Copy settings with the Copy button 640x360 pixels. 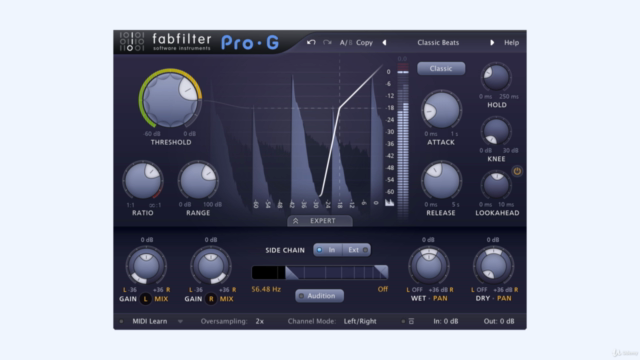[x=364, y=42]
